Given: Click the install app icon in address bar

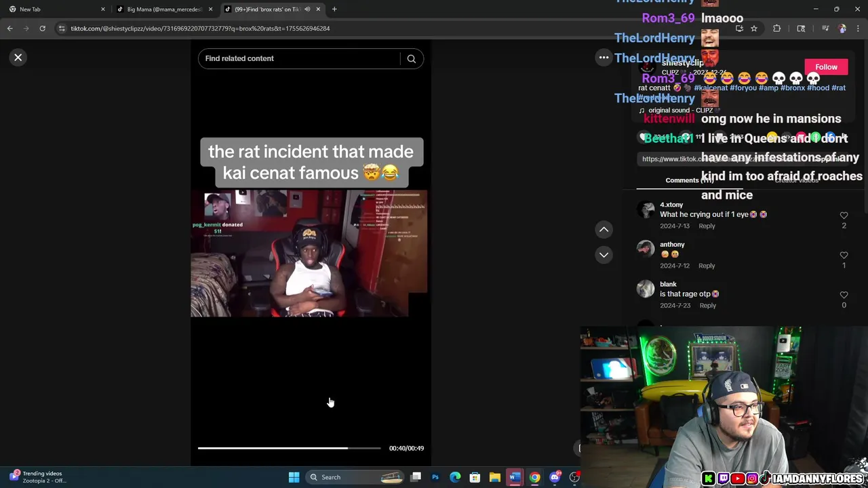Looking at the screenshot, I should click(739, 28).
